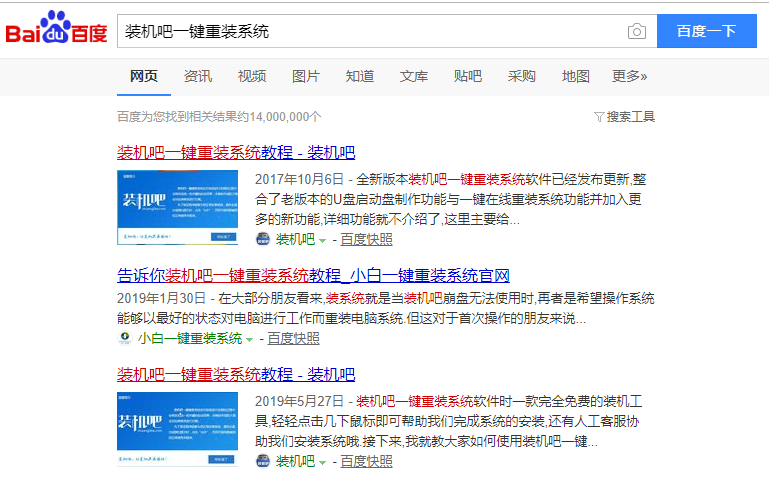Click the funnel icon beside 搜索工具
Screen dimensions: 769x477
tap(599, 117)
